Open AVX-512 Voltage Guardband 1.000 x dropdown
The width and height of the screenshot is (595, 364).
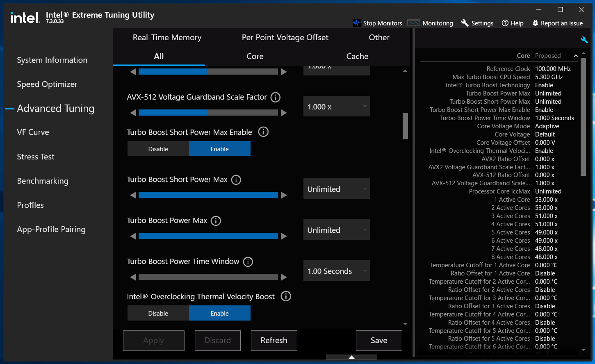point(337,107)
